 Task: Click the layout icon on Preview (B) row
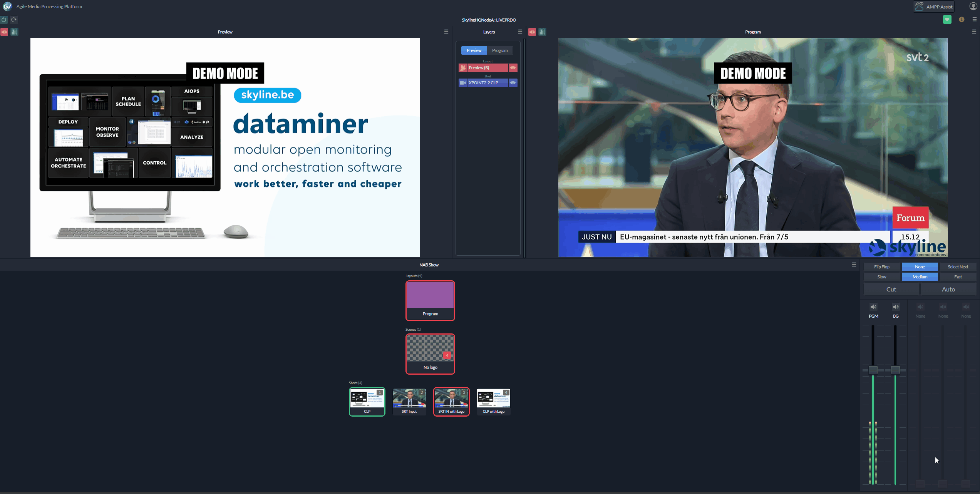463,68
